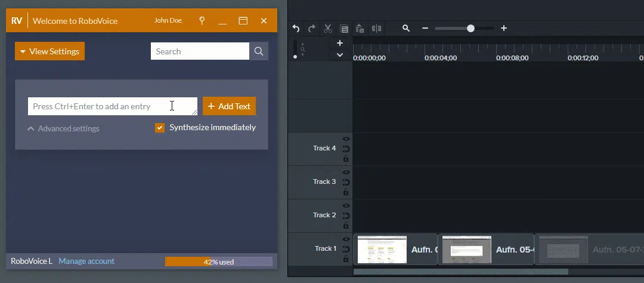Image resolution: width=644 pixels, height=283 pixels.
Task: Click the 0:00:08;00 mark on ruler
Action: pos(512,58)
